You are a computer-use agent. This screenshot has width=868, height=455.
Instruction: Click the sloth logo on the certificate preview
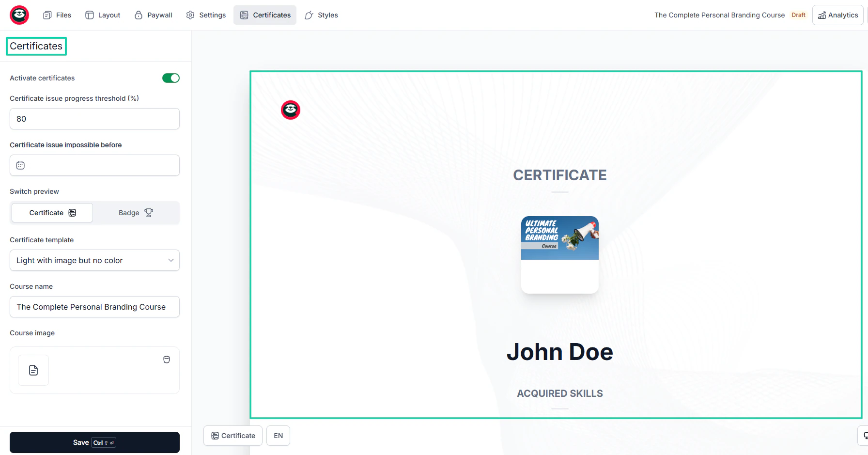(x=291, y=110)
